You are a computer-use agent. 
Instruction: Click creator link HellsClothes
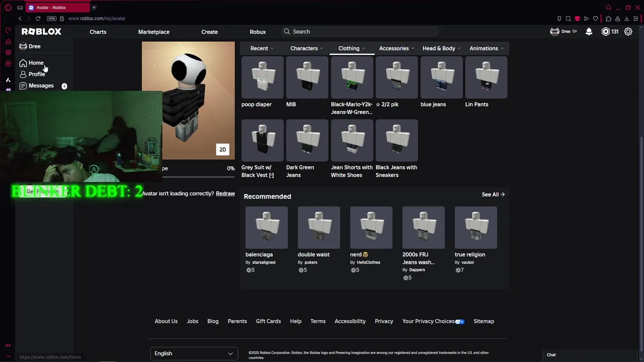(x=368, y=262)
